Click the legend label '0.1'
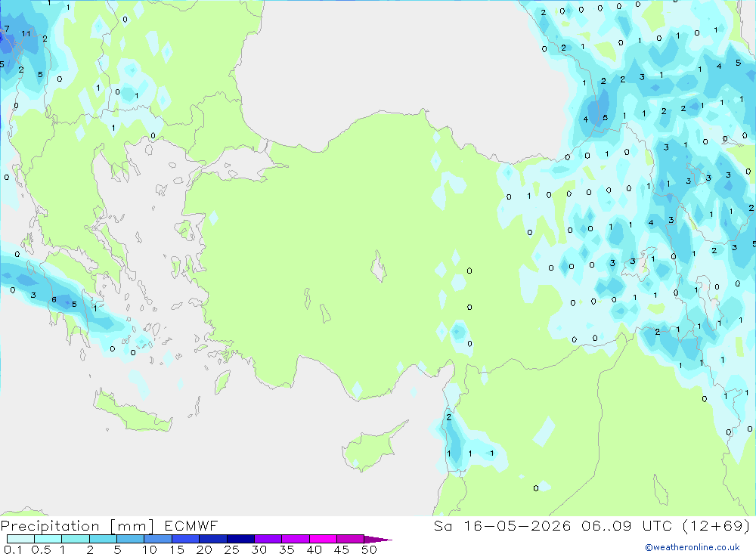The height and width of the screenshot is (554, 756). [x=13, y=549]
